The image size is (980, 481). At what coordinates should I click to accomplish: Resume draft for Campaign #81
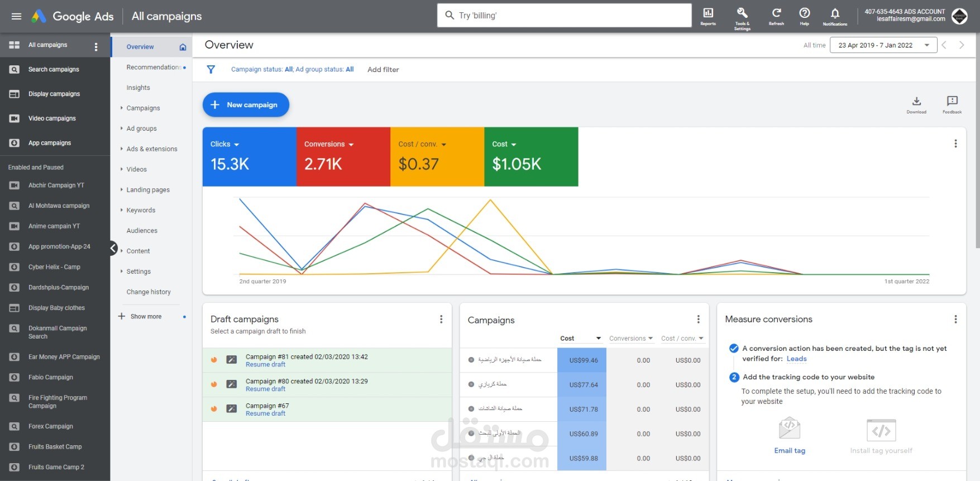[265, 364]
